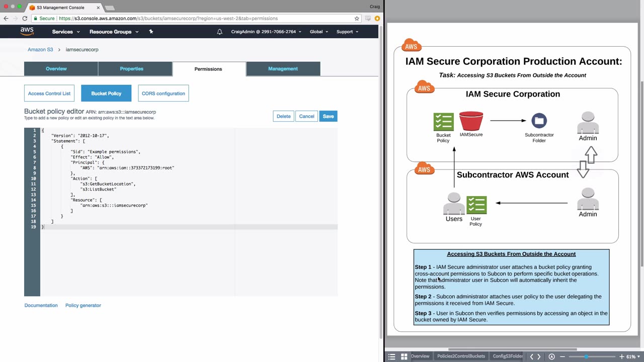Go to previous sheet tab arrow
The image size is (644, 362).
pyautogui.click(x=531, y=356)
